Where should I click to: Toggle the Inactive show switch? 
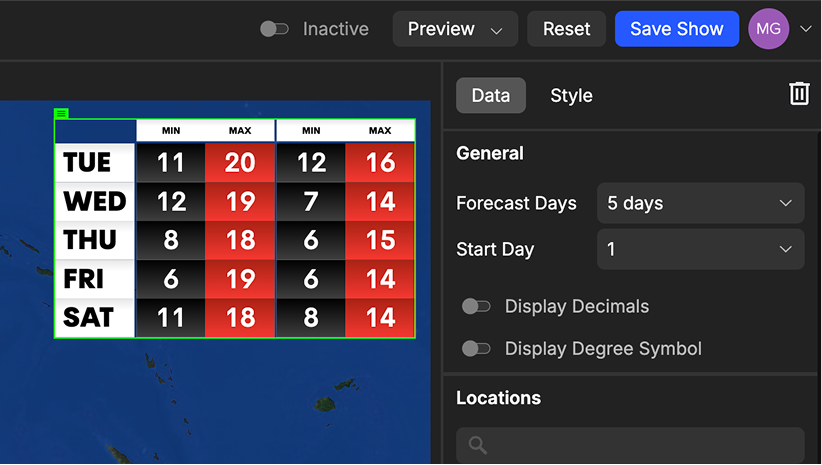click(x=274, y=29)
